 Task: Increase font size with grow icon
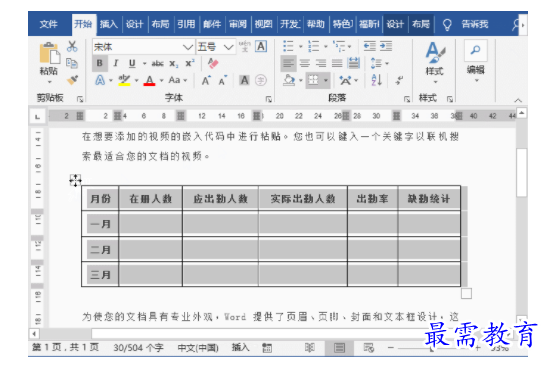(x=206, y=80)
